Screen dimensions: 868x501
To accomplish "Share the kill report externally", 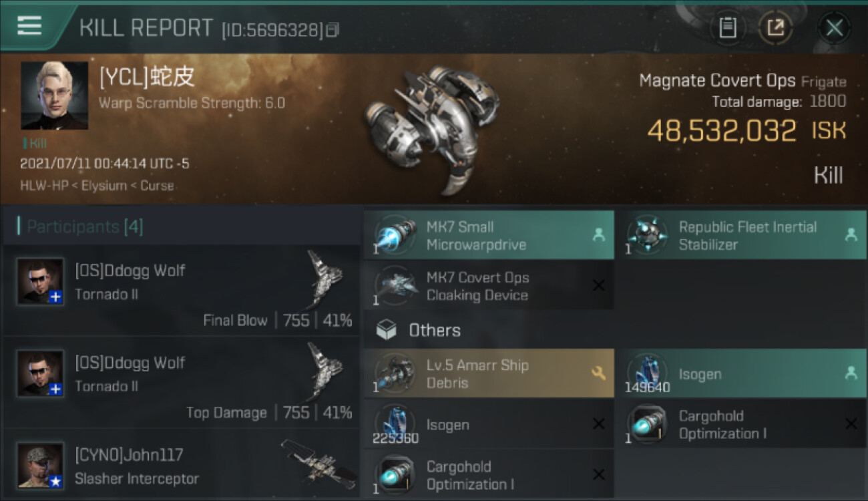I will click(775, 28).
